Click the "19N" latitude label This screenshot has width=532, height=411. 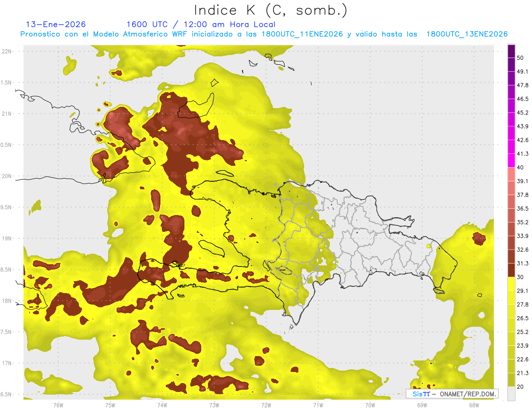pos(7,238)
